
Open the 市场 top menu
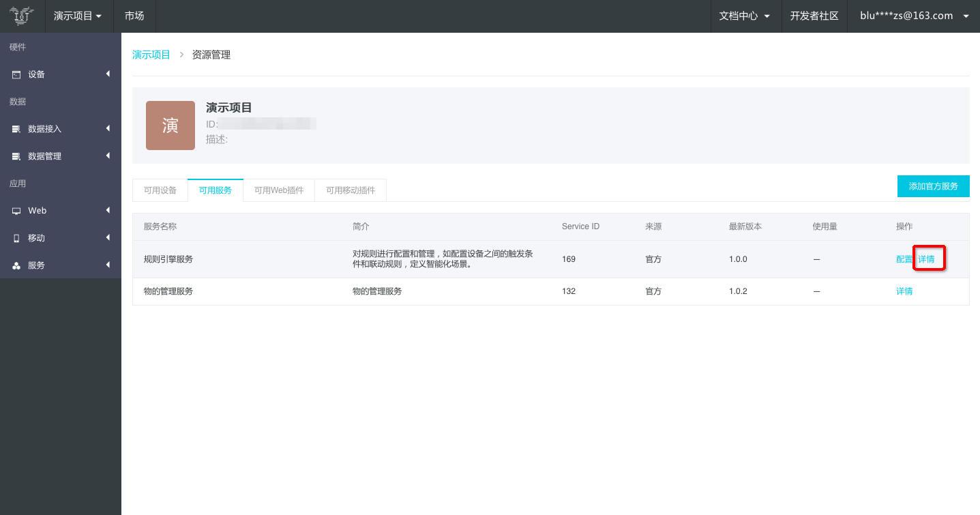point(134,16)
